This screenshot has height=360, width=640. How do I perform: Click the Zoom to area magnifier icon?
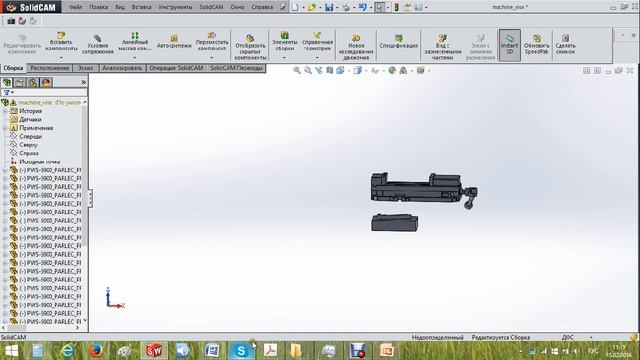[308, 71]
